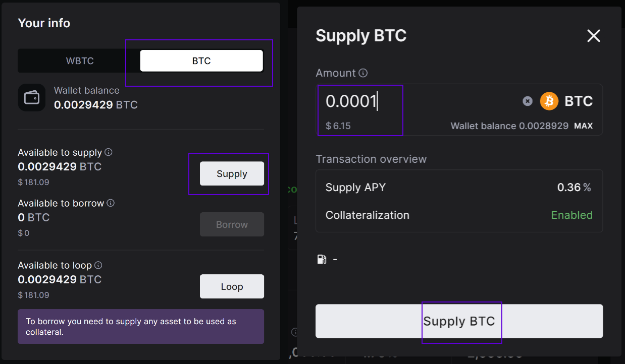Click the orange Bitcoin logo icon

pos(549,101)
